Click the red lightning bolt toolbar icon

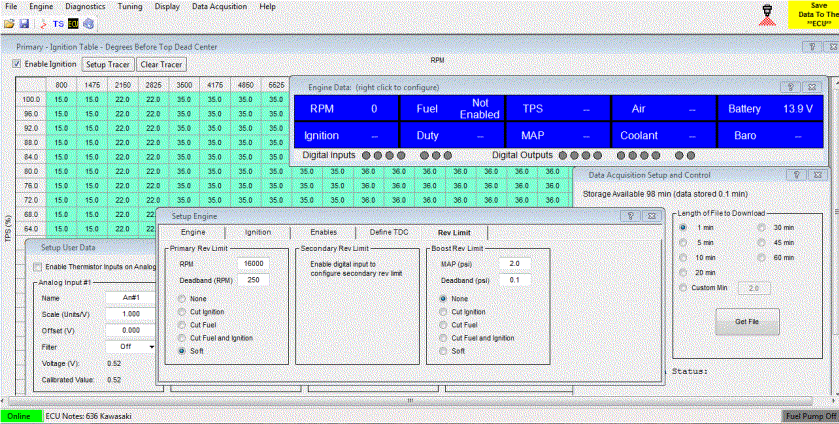(x=44, y=24)
